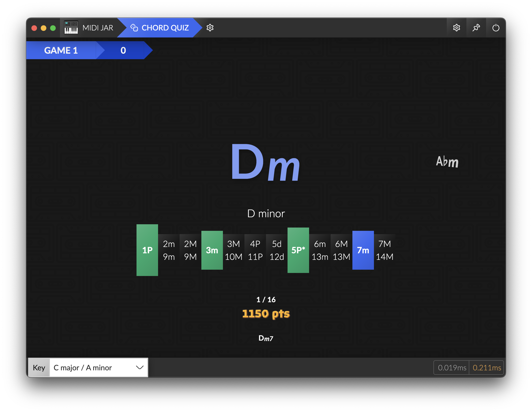This screenshot has height=412, width=532.
Task: Open the Key dropdown selector
Action: [x=98, y=368]
